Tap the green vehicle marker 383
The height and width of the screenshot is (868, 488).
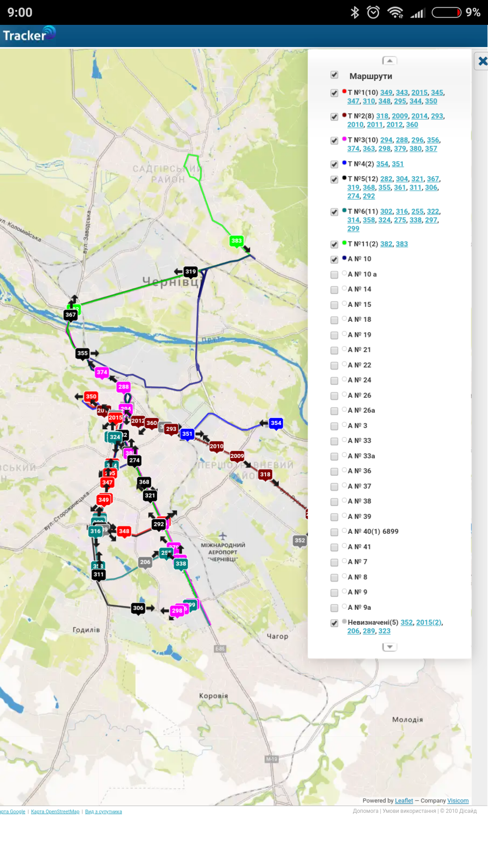pyautogui.click(x=236, y=241)
